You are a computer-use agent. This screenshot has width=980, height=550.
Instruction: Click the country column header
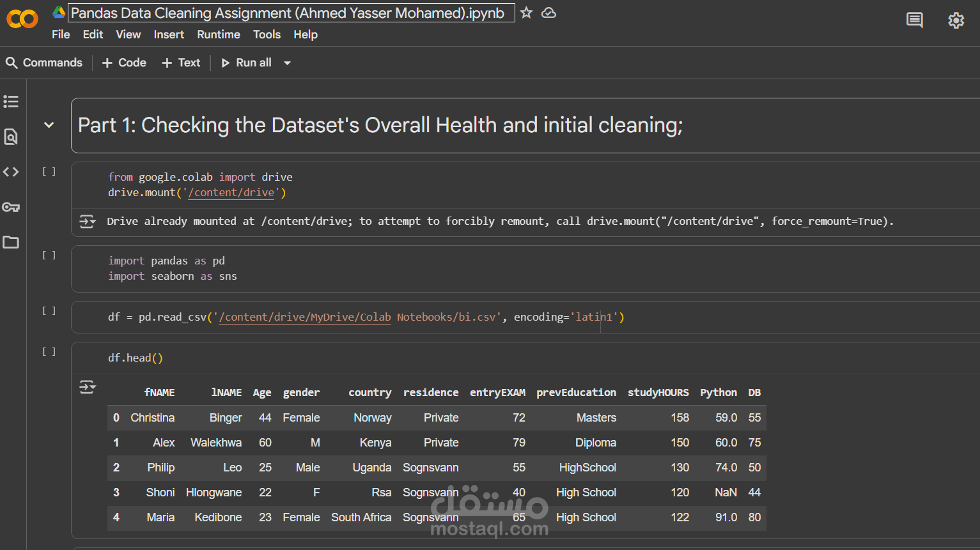(369, 393)
